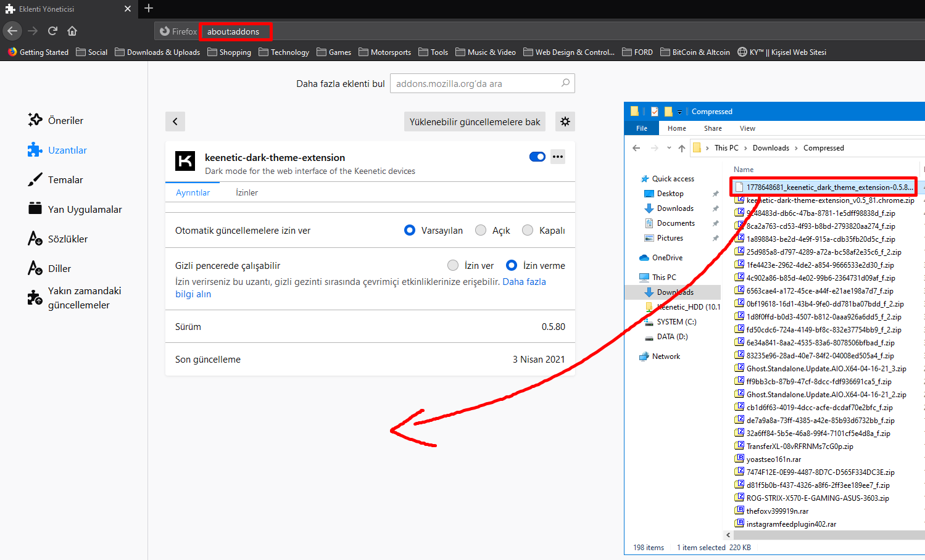Click the keenetic extension K logo
The width and height of the screenshot is (925, 560).
(185, 161)
